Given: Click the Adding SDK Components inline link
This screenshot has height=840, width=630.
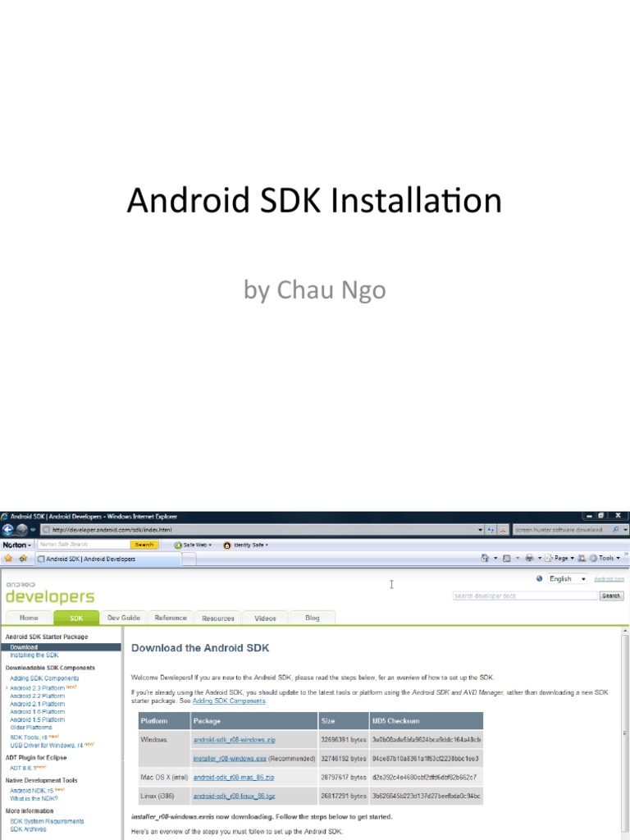Looking at the screenshot, I should (x=229, y=701).
